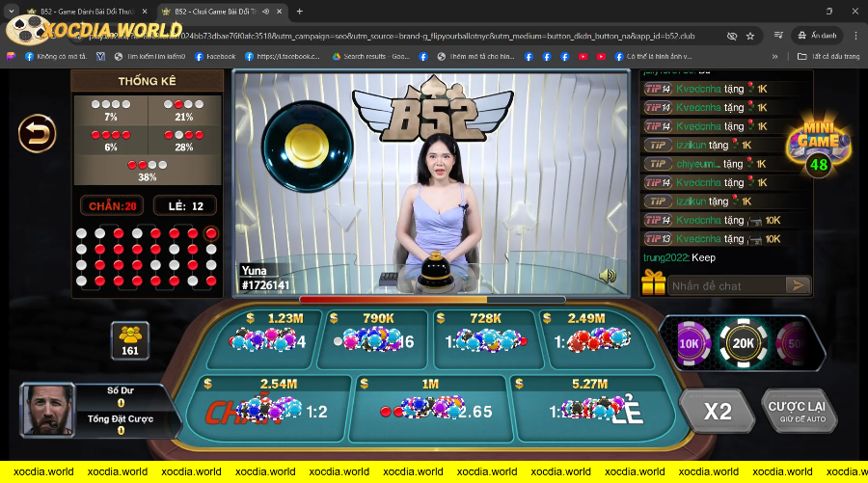The height and width of the screenshot is (483, 868).
Task: Open the tab search dropdown arrow
Action: [11, 11]
